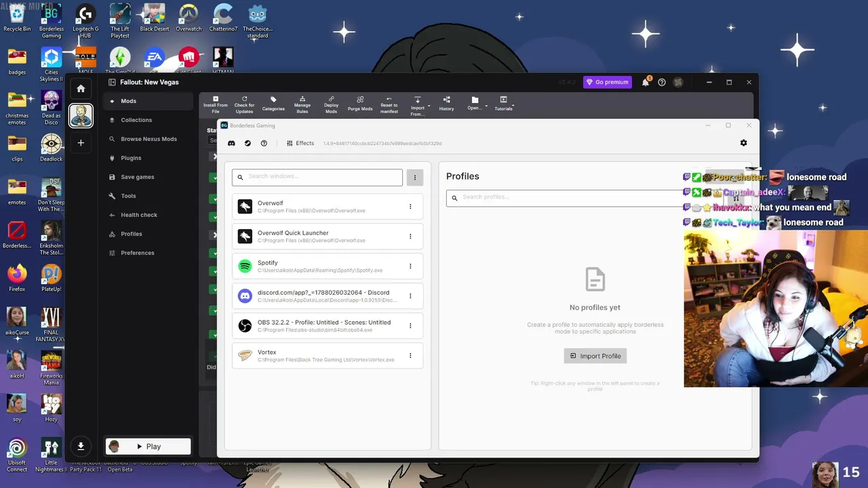Open Steam icon in Borderless Gaming toolbar

(x=248, y=143)
